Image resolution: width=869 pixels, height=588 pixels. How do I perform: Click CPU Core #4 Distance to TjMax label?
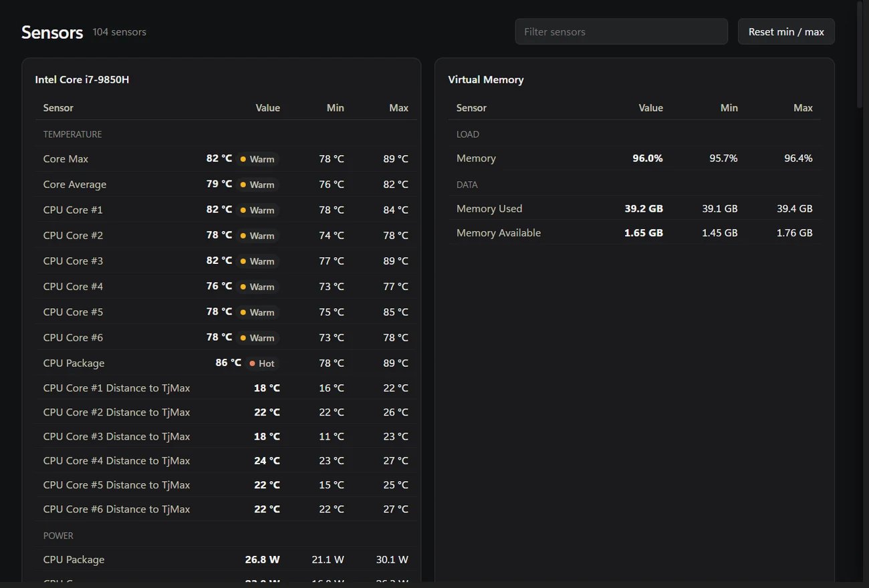point(116,460)
